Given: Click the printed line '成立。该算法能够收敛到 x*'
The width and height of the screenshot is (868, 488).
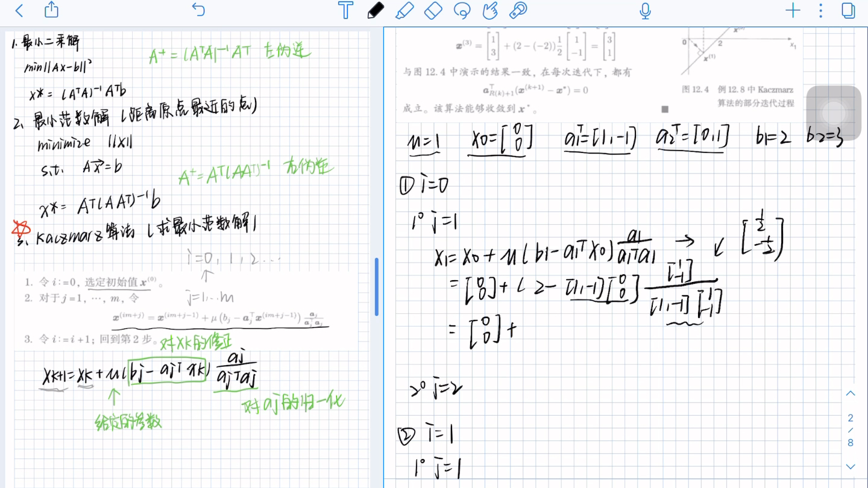Looking at the screenshot, I should click(469, 109).
